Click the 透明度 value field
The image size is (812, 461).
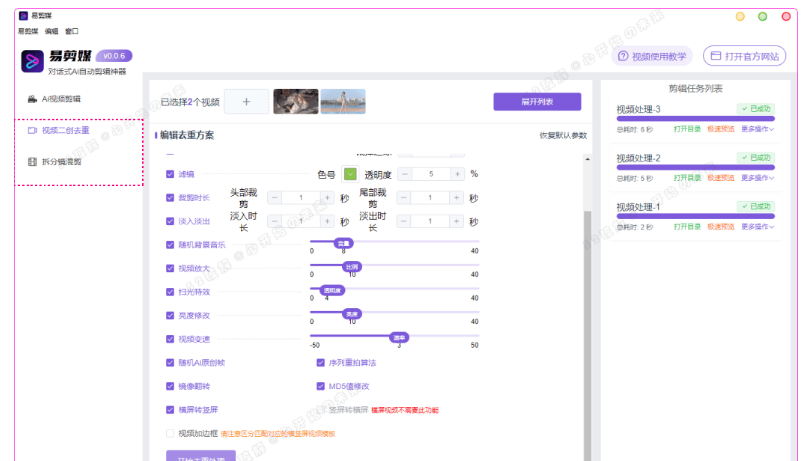pyautogui.click(x=431, y=174)
